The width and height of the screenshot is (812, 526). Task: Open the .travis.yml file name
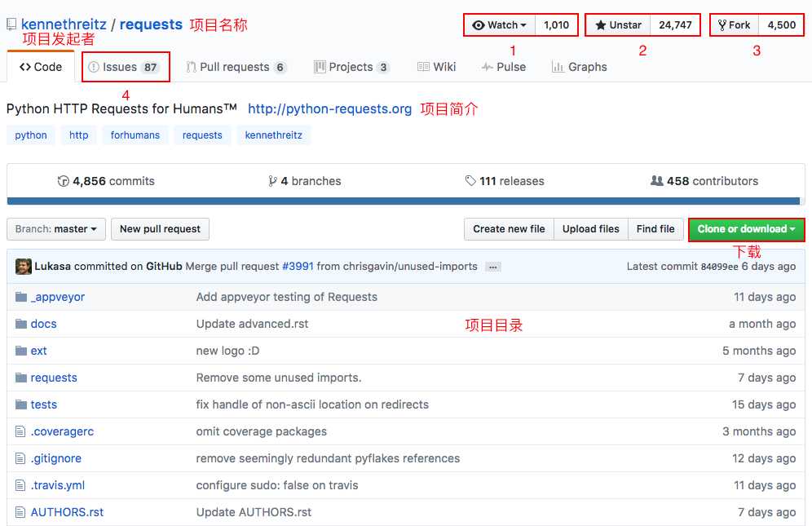pyautogui.click(x=58, y=485)
